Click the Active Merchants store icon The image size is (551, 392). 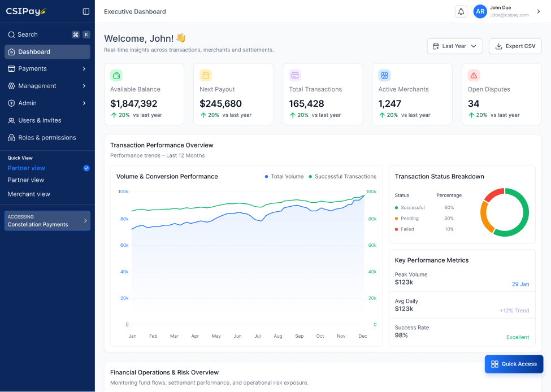click(x=384, y=75)
